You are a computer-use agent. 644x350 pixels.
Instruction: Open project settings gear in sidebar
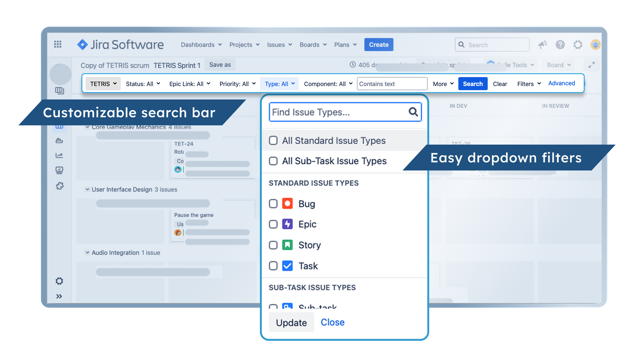59,281
